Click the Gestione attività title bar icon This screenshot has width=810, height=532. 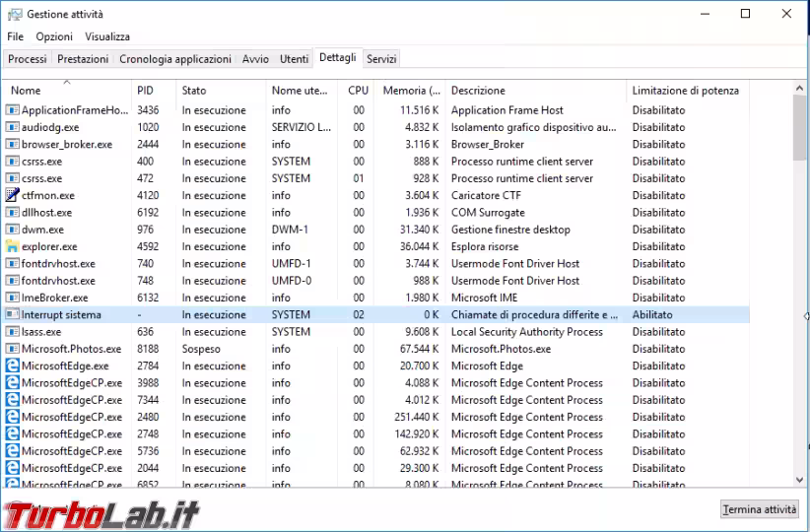point(15,14)
